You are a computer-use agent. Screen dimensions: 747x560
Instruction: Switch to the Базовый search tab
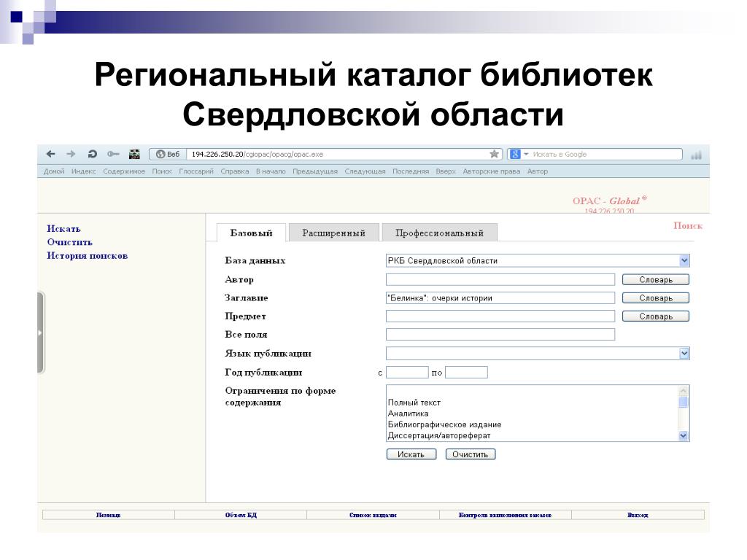coord(251,233)
